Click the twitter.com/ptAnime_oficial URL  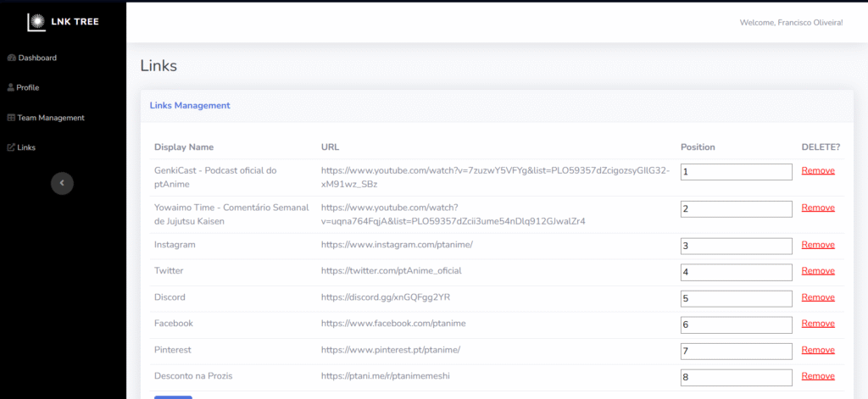(x=392, y=270)
